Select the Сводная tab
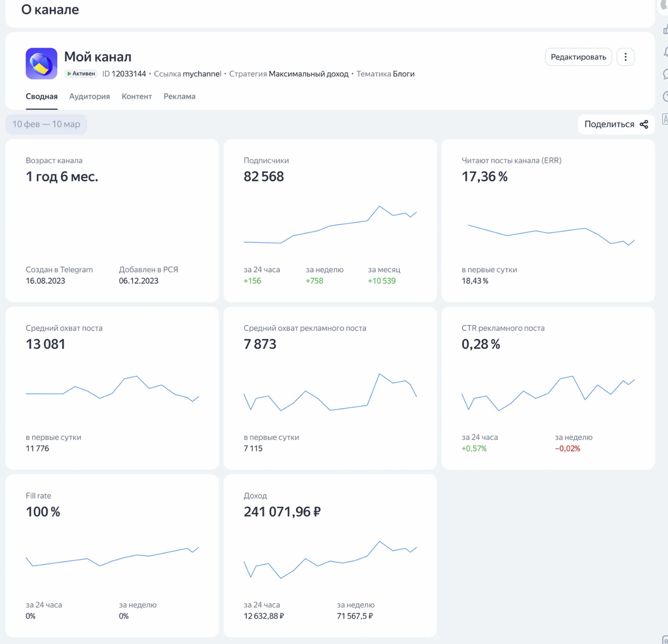The height and width of the screenshot is (644, 668). point(42,96)
